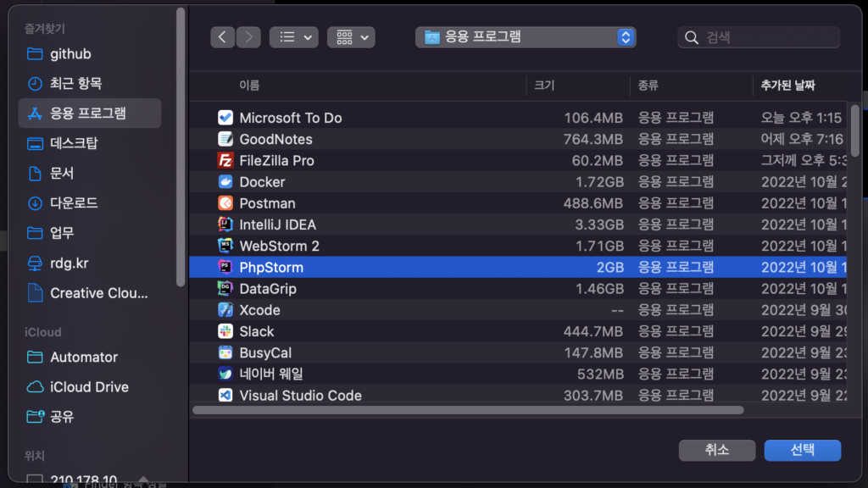Click the horizontal scrollbar below file list
Image resolution: width=868 pixels, height=488 pixels.
pos(468,410)
